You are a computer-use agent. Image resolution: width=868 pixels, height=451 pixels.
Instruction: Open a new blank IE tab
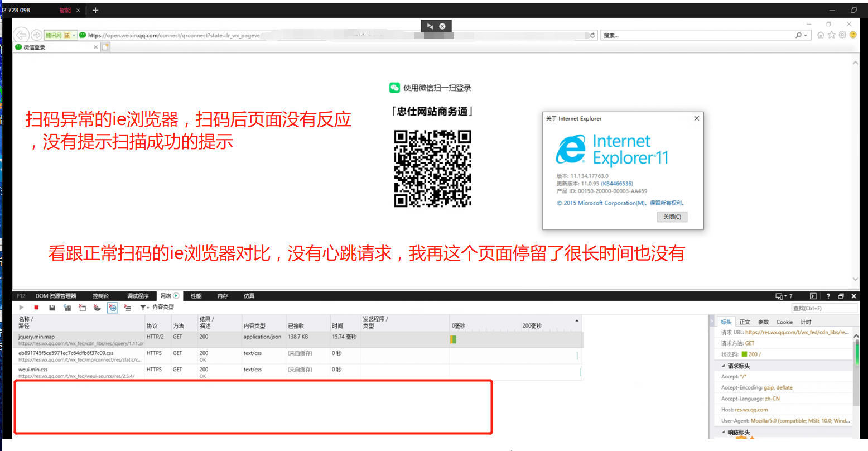105,47
